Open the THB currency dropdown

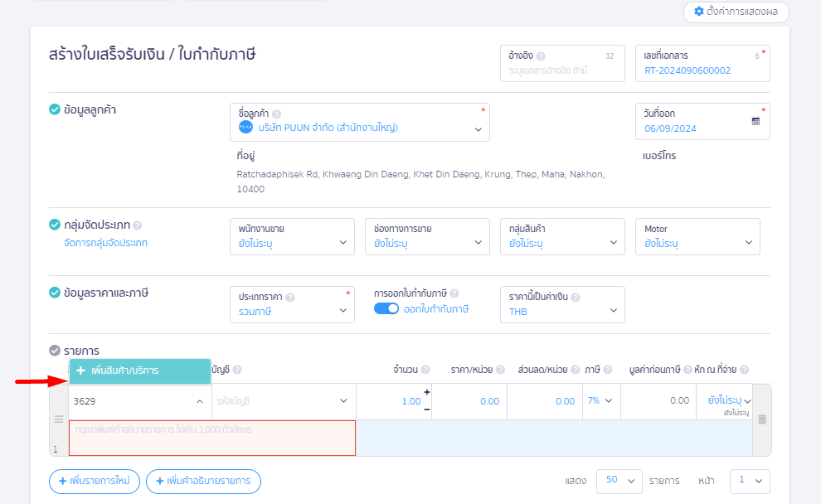pos(561,304)
